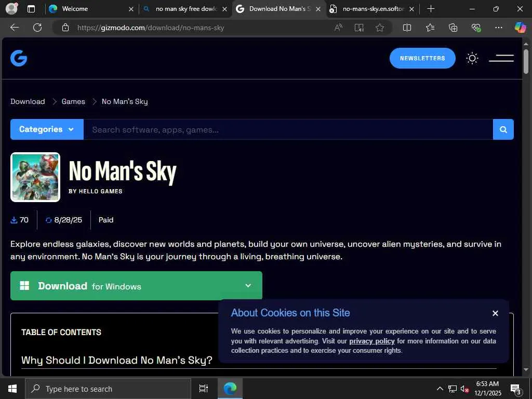The width and height of the screenshot is (532, 399).
Task: Expand the Categories dropdown
Action: click(x=47, y=129)
